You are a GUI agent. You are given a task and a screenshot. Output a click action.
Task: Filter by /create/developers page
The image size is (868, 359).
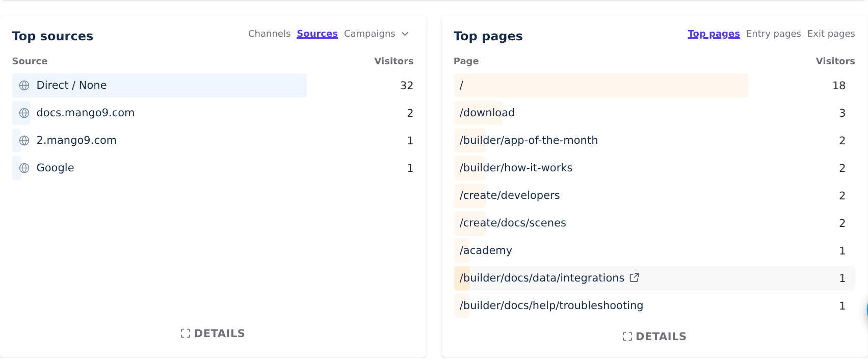510,195
